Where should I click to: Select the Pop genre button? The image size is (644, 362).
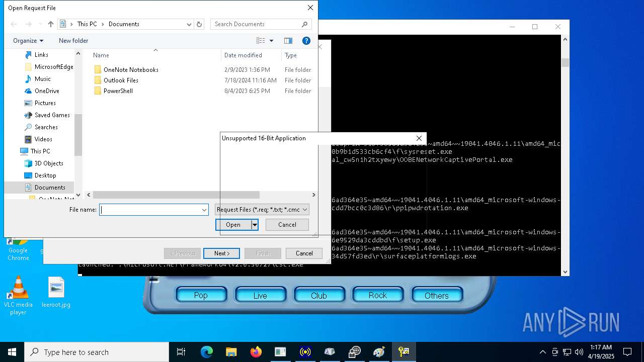coord(201,296)
